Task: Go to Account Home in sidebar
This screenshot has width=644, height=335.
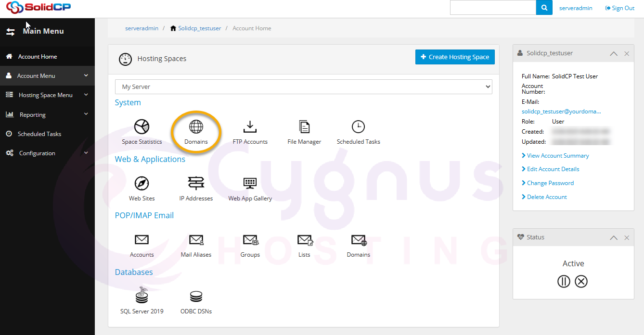Action: click(38, 57)
